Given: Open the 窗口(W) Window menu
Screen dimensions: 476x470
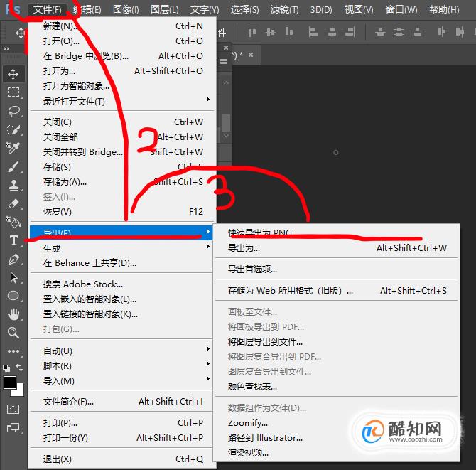Looking at the screenshot, I should pos(401,10).
